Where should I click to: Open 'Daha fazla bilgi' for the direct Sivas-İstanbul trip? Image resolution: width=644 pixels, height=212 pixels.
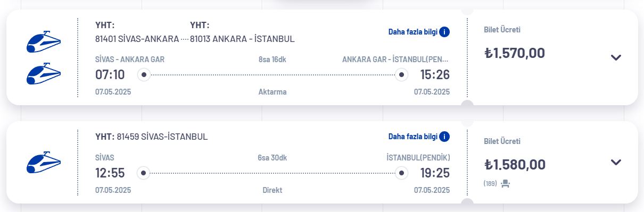click(x=413, y=137)
